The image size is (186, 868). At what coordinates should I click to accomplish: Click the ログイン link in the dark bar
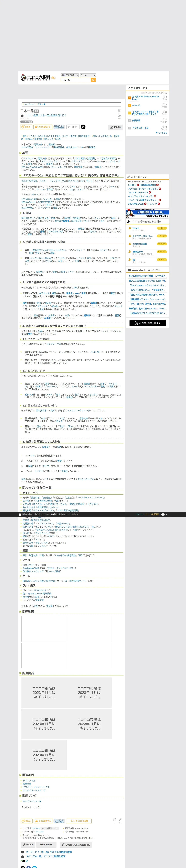click(139, 515)
